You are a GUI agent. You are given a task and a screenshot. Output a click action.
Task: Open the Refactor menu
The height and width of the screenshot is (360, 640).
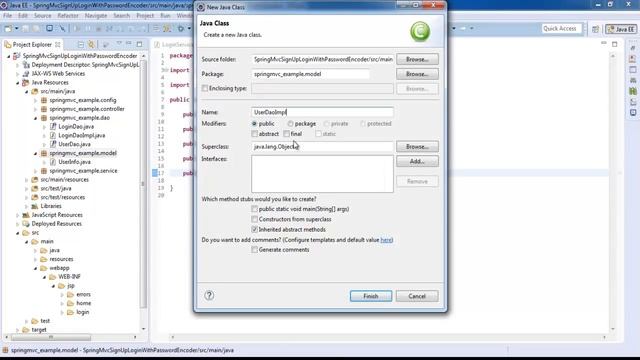point(68,16)
